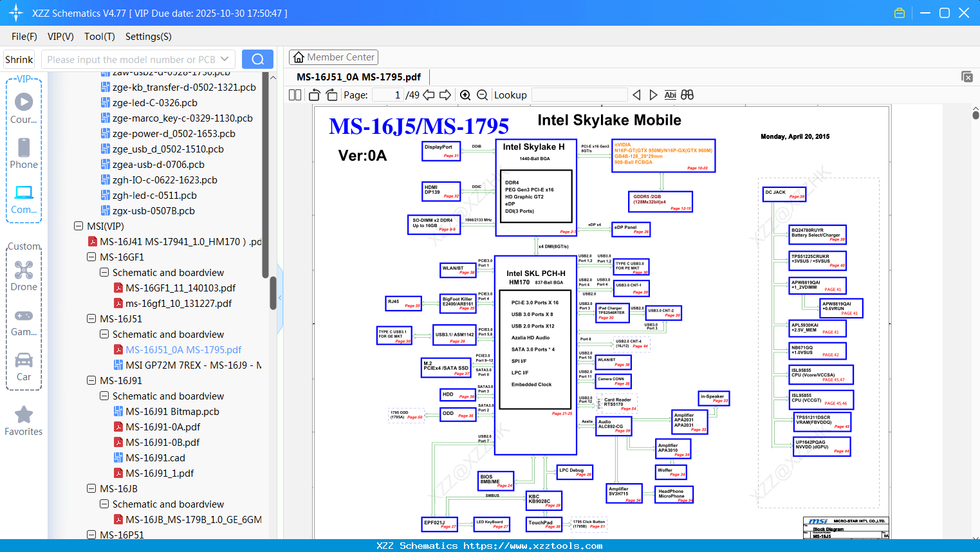The height and width of the screenshot is (552, 980).
Task: Go to the next page arrow
Action: coord(445,95)
